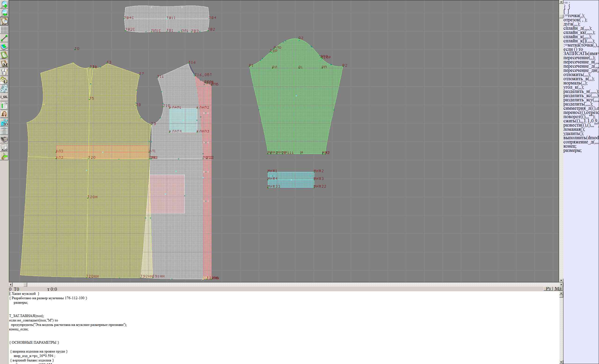This screenshot has width=599, height=364.
Task: Open the i_66 size info button
Action: point(4,97)
